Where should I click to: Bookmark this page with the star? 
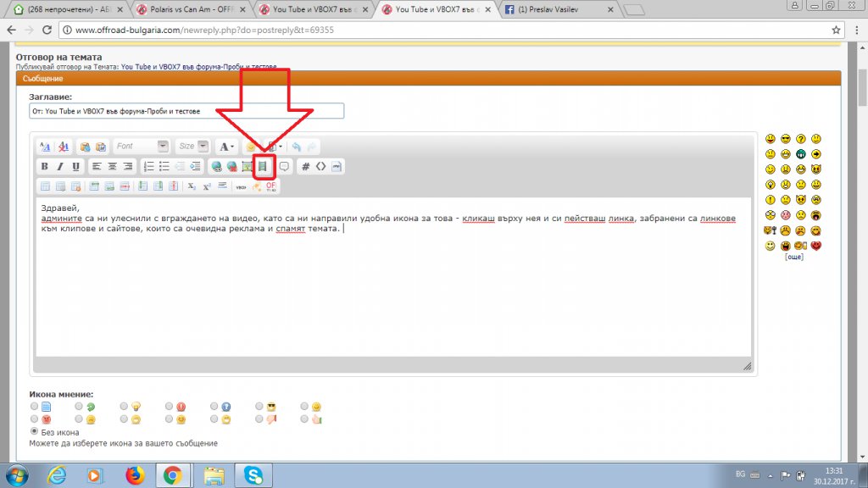(x=836, y=30)
